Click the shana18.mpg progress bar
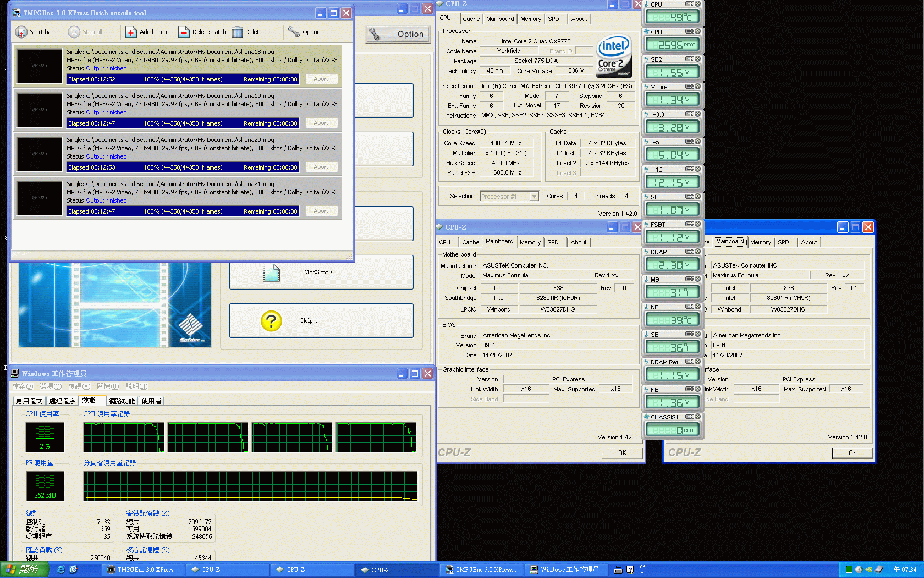 coord(183,79)
